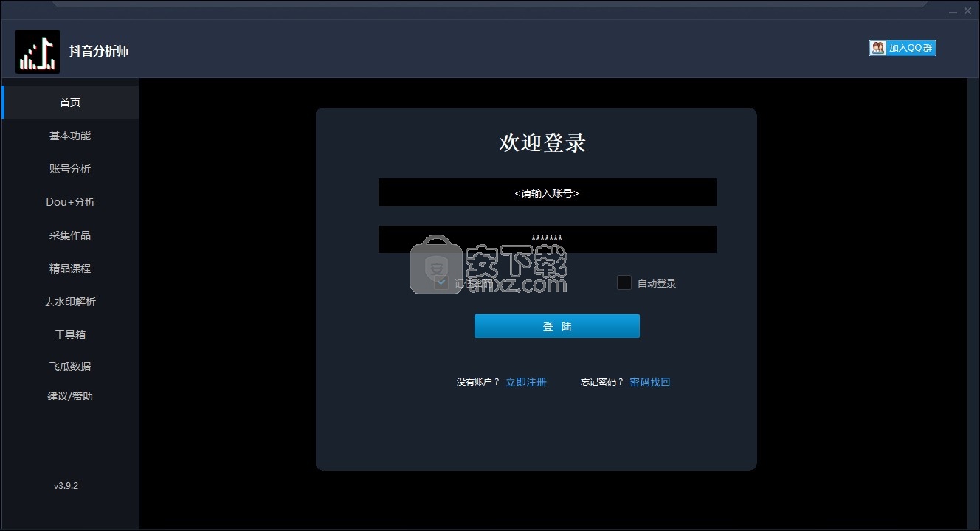The image size is (980, 531).
Task: Click the Douyin Analyst app logo
Action: tap(38, 51)
